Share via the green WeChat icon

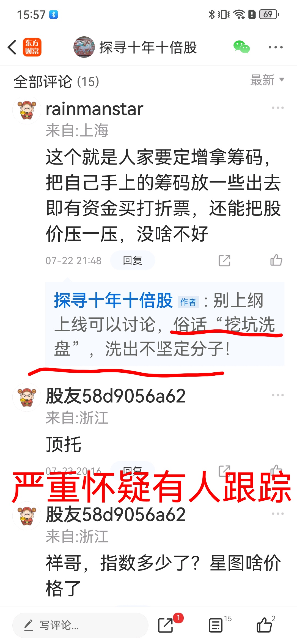[x=241, y=47]
